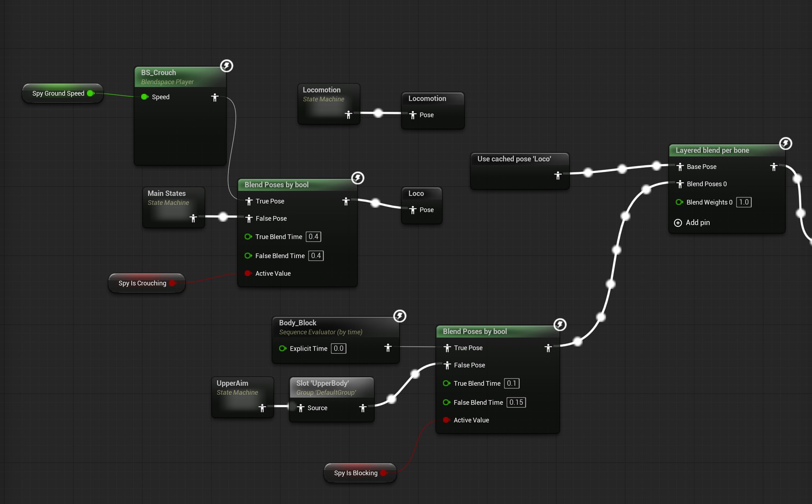Viewport: 812px width, 504px height.
Task: Click the lightning icon on upper Blend Poses by bool
Action: pos(358,178)
